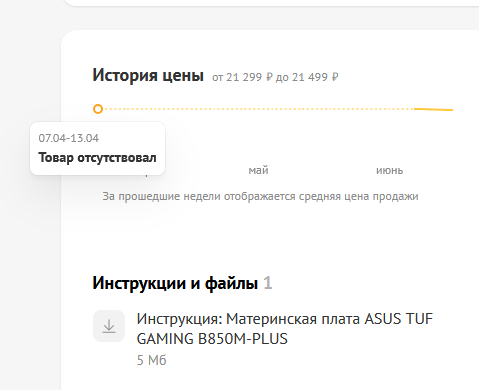Select the orange circle marker on price chart
The image size is (479, 390).
(98, 109)
